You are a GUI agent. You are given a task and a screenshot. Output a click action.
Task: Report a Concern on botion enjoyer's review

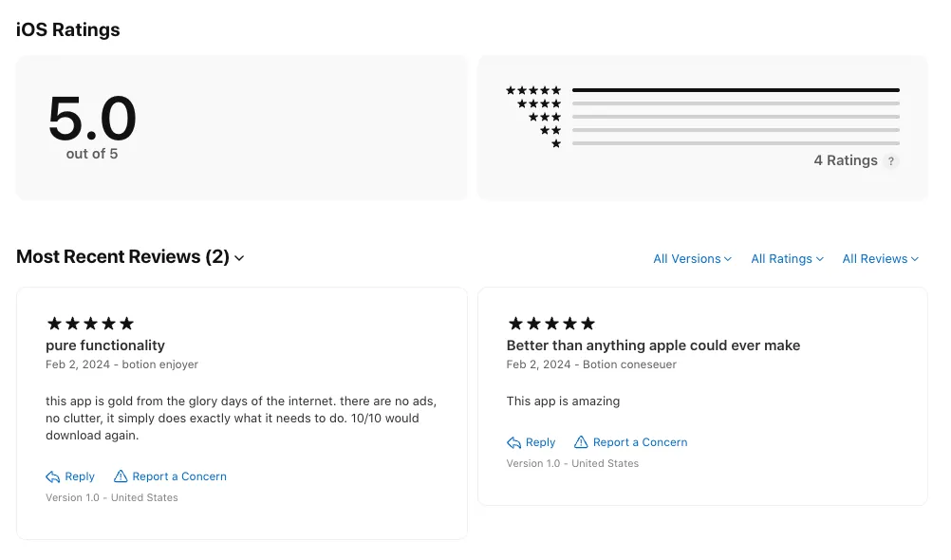(x=170, y=476)
